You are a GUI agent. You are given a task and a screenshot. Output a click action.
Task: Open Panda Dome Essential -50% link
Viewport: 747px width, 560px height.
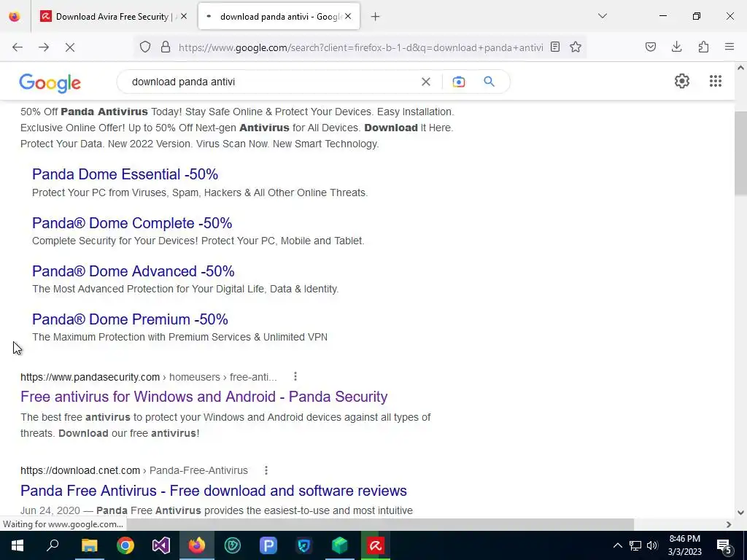tap(125, 174)
